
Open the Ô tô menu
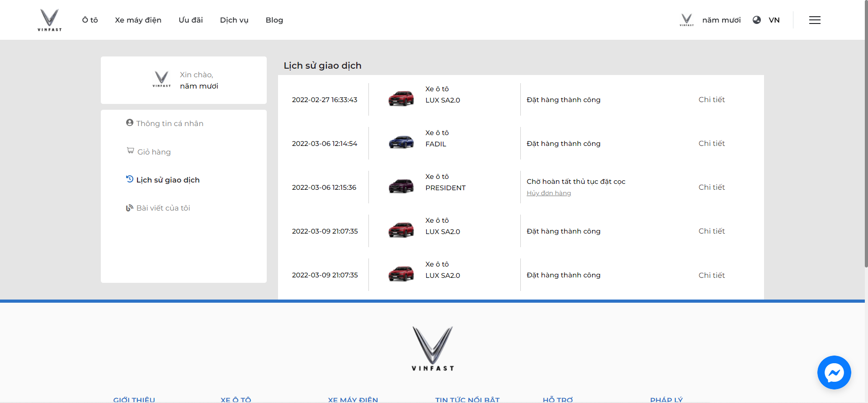90,20
